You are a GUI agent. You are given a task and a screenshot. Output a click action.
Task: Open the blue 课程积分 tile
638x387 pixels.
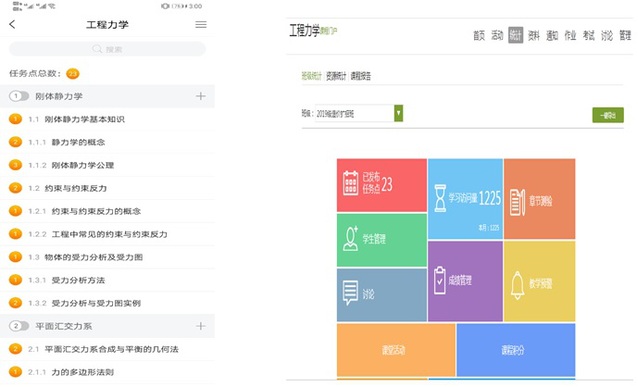516,350
